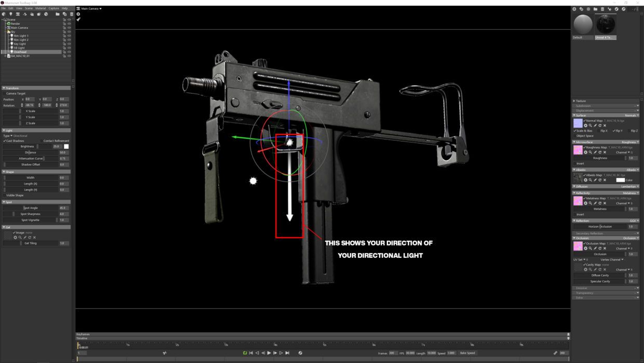Hide the Key Light with its eye toggle

68,44
